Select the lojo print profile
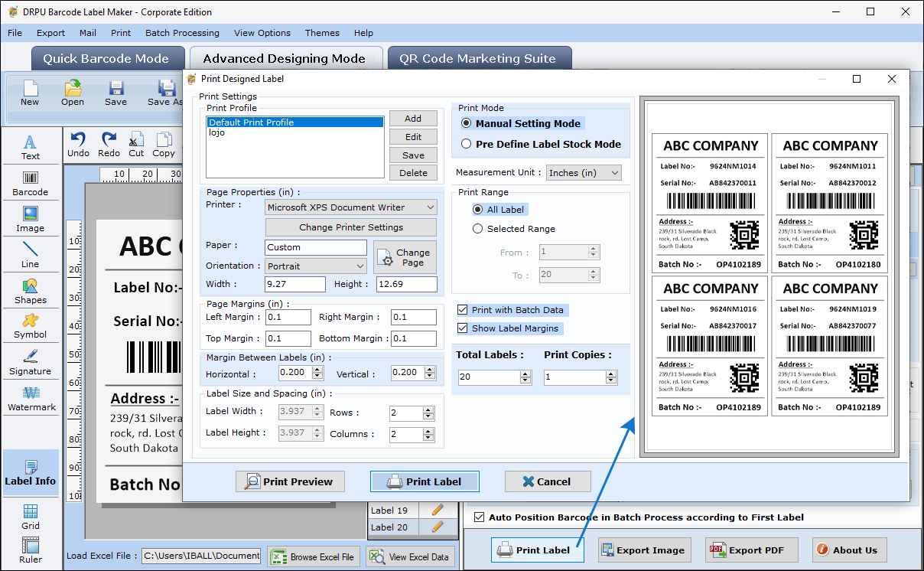This screenshot has width=924, height=571. tap(295, 132)
